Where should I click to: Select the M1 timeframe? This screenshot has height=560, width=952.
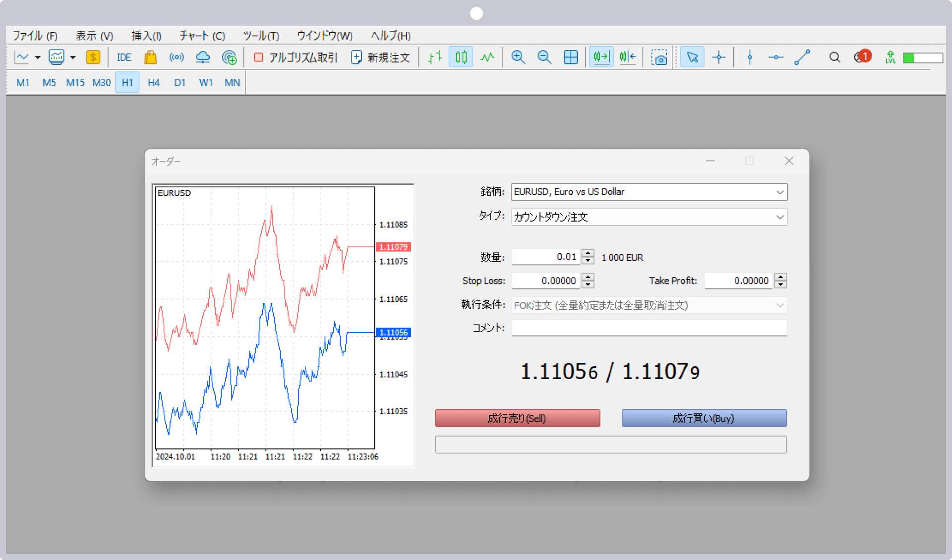click(23, 82)
